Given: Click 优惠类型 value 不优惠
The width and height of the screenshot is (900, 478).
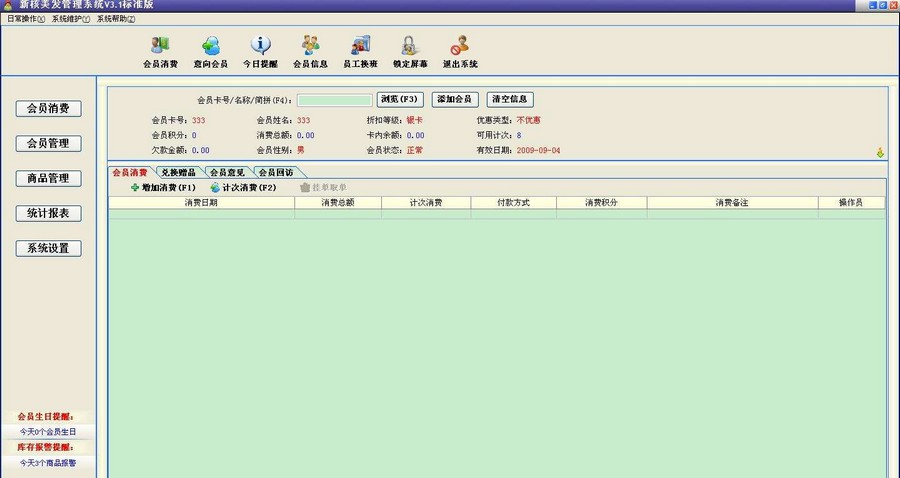Looking at the screenshot, I should click(529, 121).
